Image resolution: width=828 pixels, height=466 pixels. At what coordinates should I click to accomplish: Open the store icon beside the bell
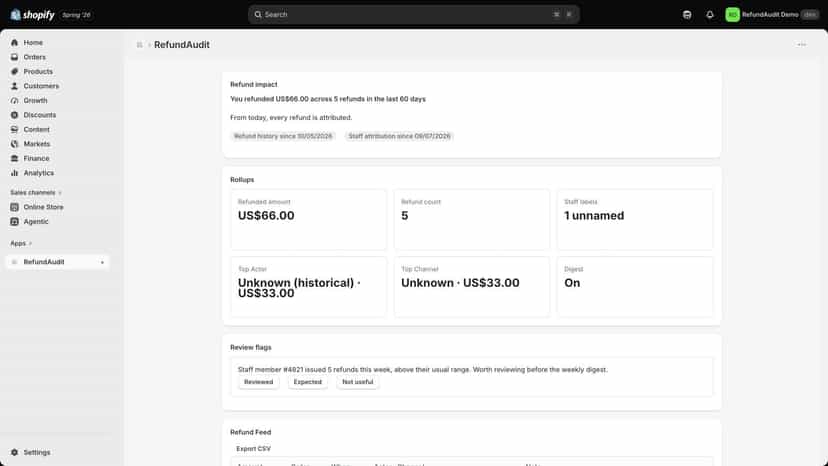687,15
